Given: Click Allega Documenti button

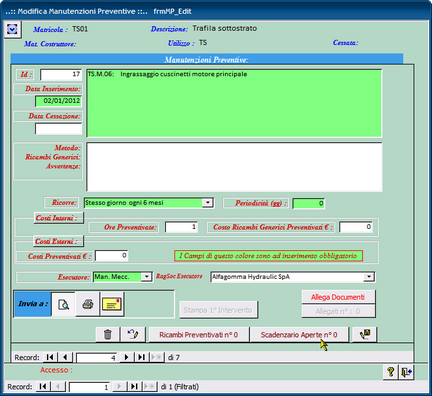Looking at the screenshot, I should coord(338,297).
